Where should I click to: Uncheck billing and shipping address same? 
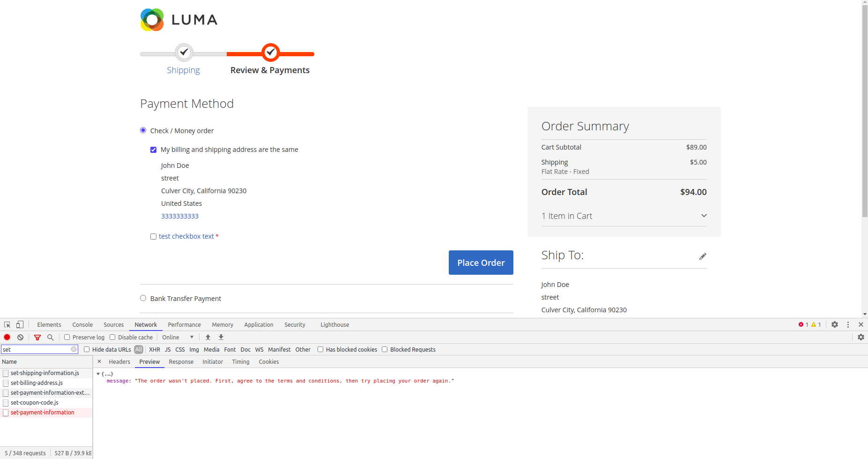click(x=153, y=150)
